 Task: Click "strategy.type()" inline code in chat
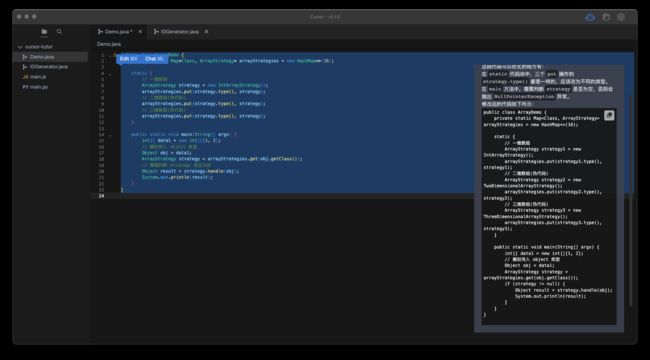[x=505, y=82]
